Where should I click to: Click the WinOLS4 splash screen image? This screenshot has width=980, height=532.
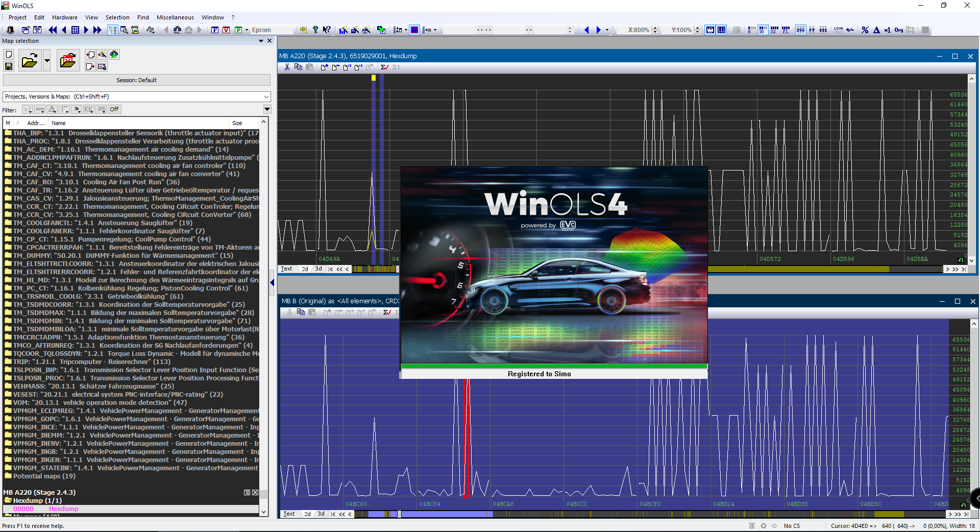point(554,265)
